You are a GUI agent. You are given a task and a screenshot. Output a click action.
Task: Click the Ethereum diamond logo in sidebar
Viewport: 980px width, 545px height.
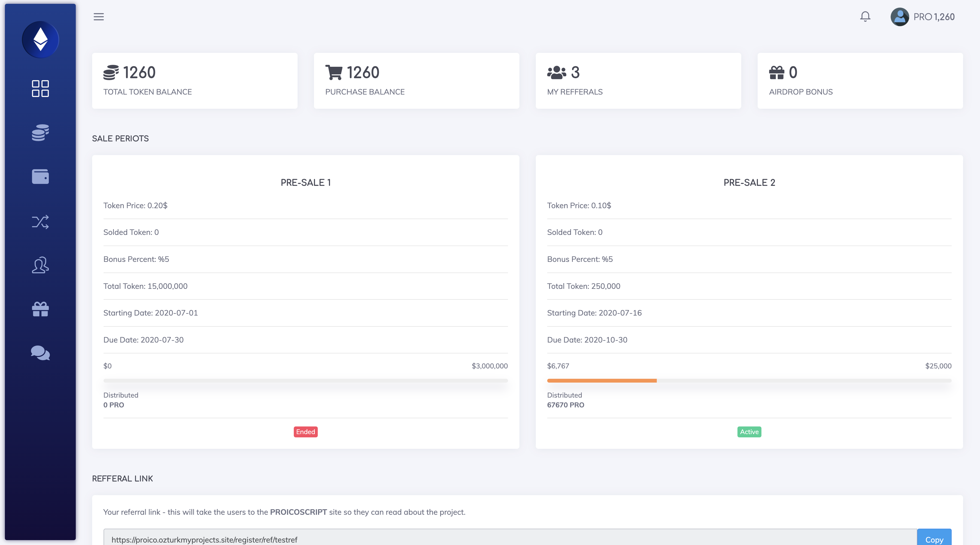click(x=40, y=40)
